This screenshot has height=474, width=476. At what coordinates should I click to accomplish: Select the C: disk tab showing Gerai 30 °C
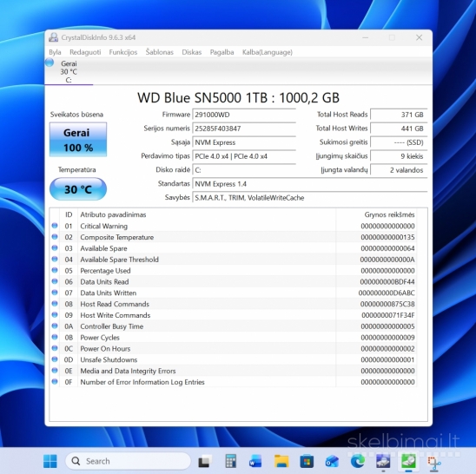(69, 71)
